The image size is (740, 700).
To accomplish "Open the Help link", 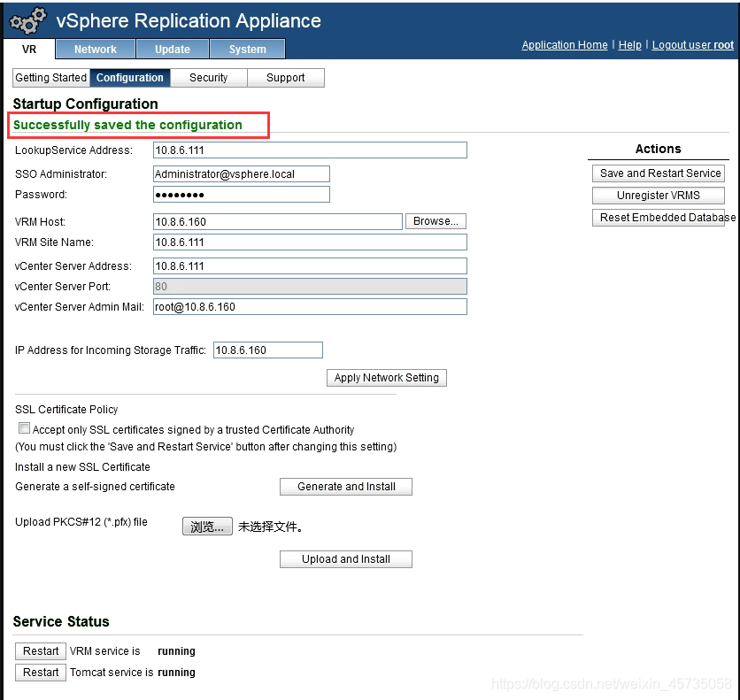I will click(629, 45).
